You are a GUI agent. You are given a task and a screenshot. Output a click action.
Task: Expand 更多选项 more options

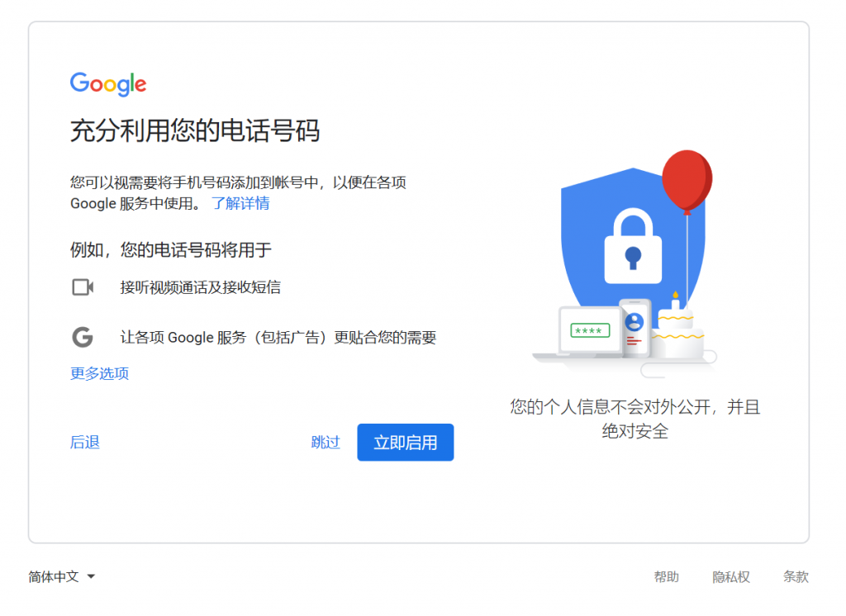[x=100, y=373]
